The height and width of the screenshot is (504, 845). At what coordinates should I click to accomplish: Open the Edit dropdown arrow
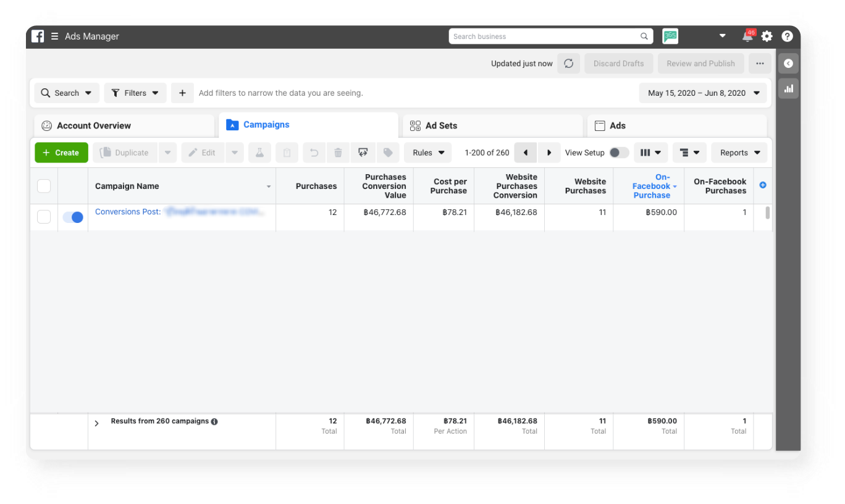(x=235, y=153)
